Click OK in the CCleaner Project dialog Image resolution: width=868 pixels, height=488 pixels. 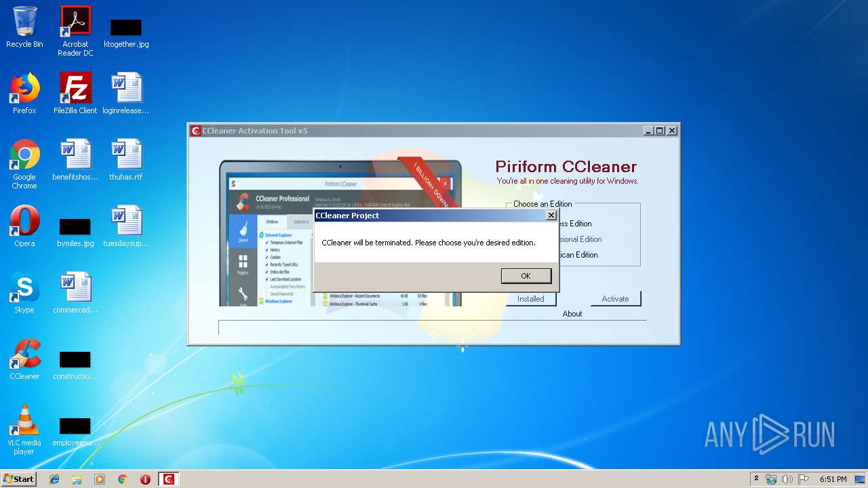point(526,276)
